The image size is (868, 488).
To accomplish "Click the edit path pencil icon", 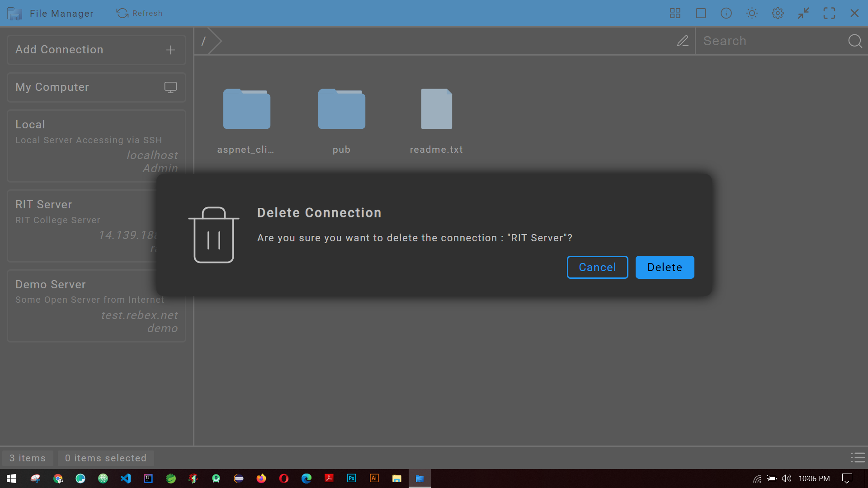I will [x=683, y=41].
